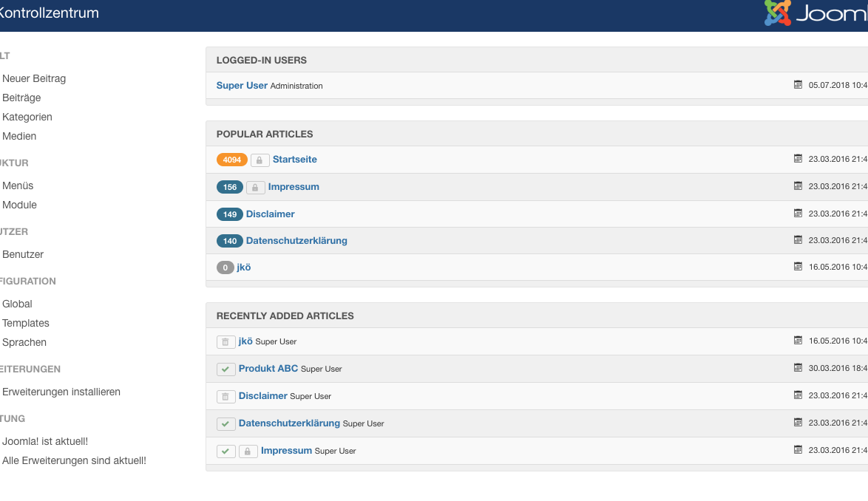This screenshot has width=868, height=501.
Task: Click the trash icon beside Disclaimer in recent articles
Action: tap(226, 397)
